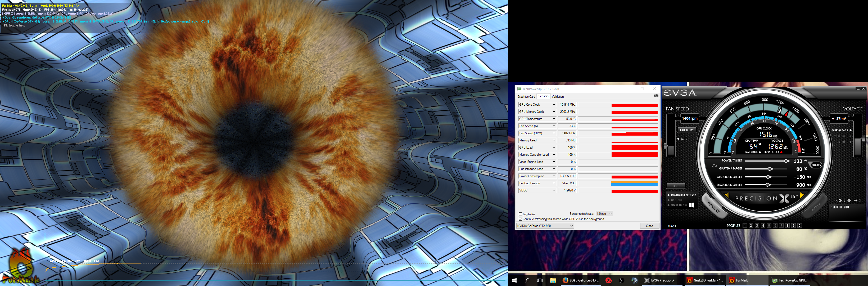Screen dimensions: 868x286
Task: Select profile slot number 1
Action: (745, 226)
